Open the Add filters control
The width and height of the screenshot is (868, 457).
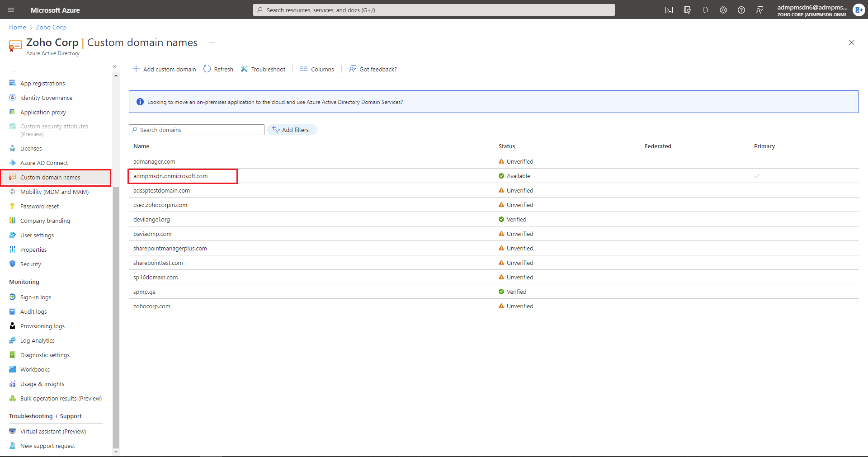coord(292,130)
